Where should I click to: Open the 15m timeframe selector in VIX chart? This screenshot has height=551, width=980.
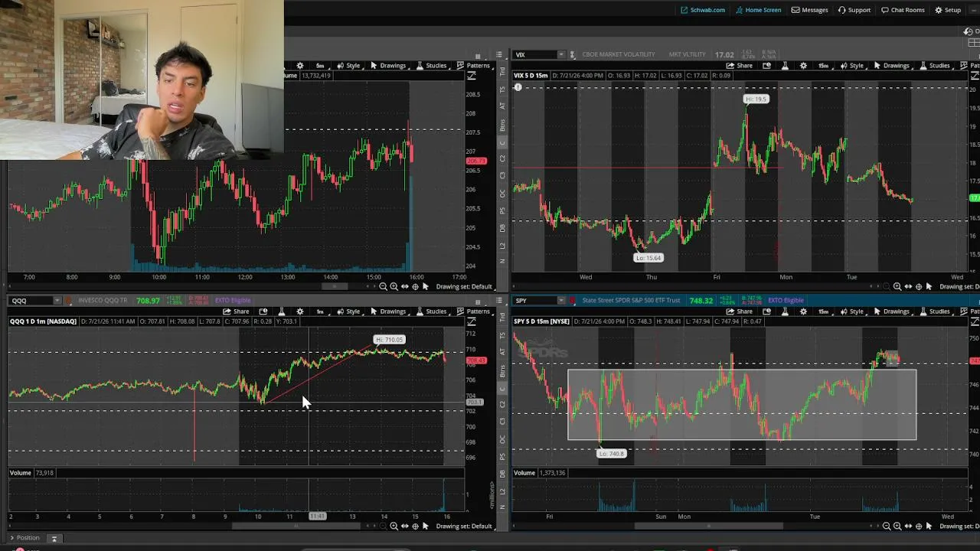[x=825, y=66]
